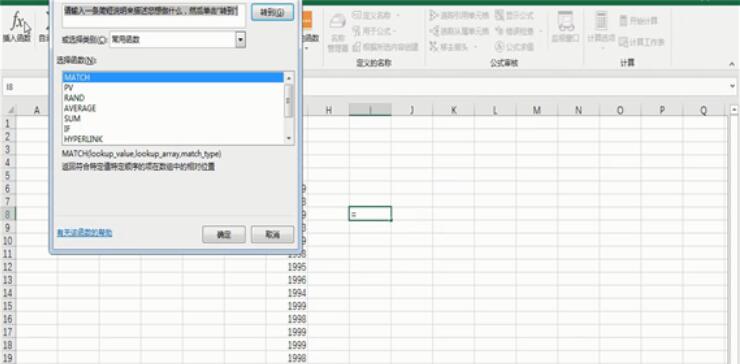Open the Define Name dropdown arrow
Screen dimensions: 740x364
(398, 16)
